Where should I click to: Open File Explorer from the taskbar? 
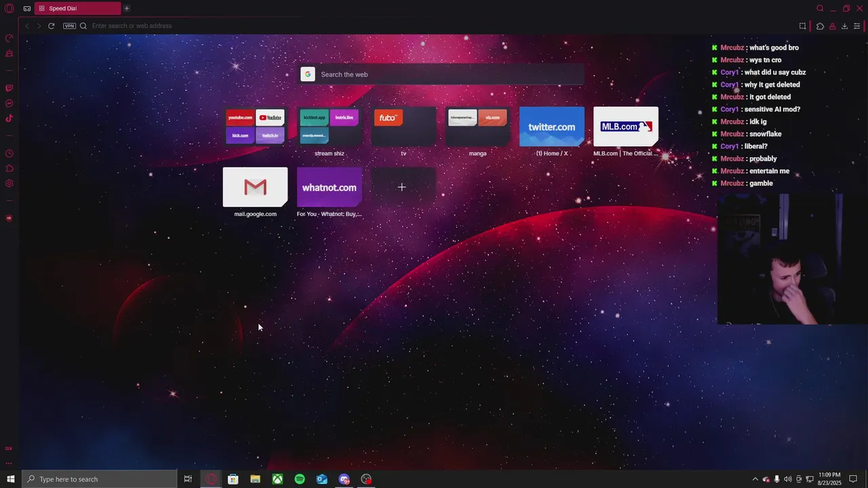click(x=255, y=479)
